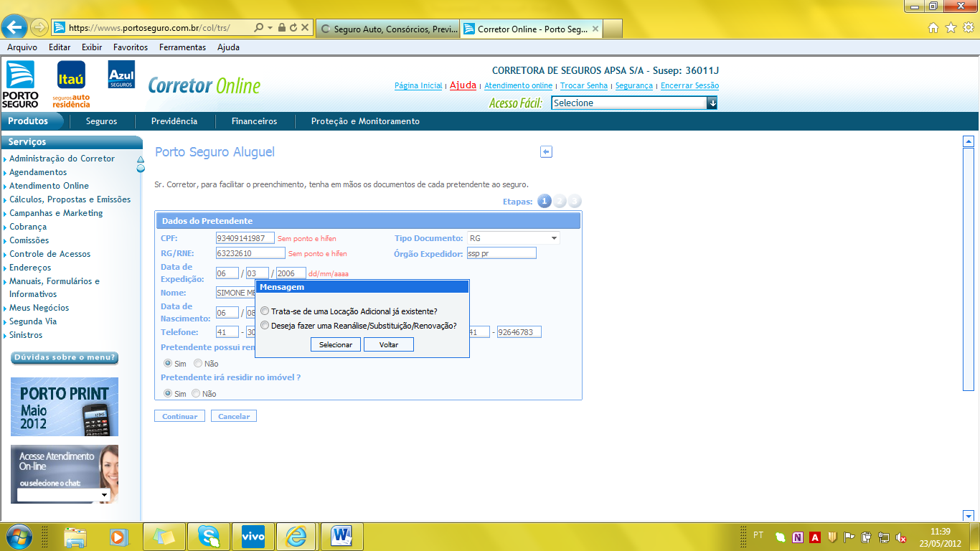980x551 pixels.
Task: Click the Action Center flag tray icon
Action: (x=849, y=537)
